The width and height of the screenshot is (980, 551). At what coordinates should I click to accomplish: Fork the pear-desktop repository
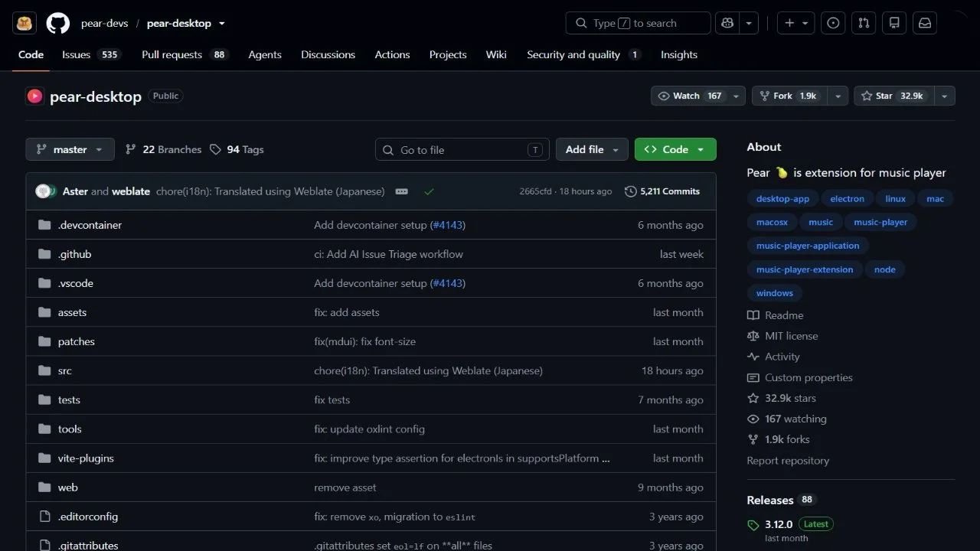coord(790,96)
